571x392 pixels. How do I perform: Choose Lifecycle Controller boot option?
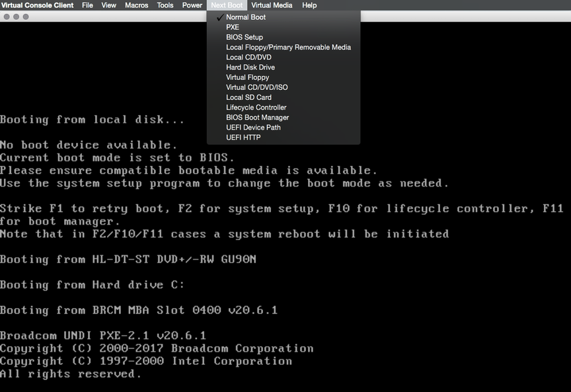click(x=284, y=108)
